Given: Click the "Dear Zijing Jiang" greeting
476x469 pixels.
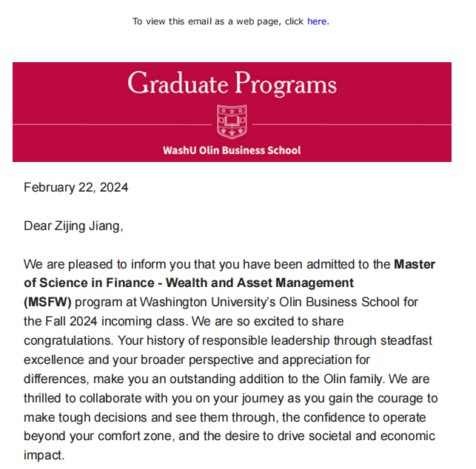Looking at the screenshot, I should [x=73, y=226].
